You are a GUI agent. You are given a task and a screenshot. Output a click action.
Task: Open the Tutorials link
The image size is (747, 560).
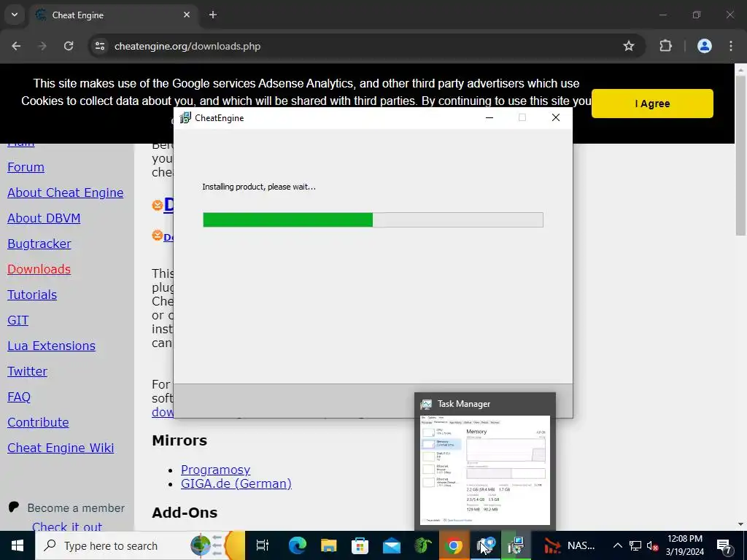(32, 295)
